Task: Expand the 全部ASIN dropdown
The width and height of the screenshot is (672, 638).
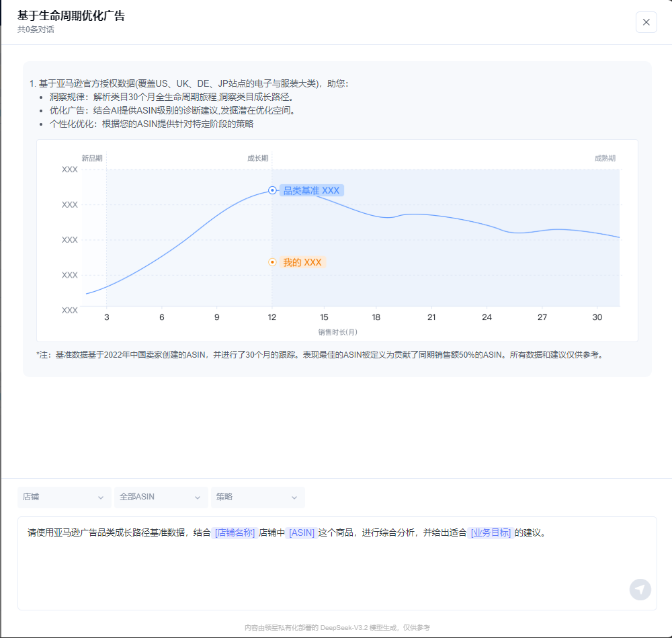Action: point(160,497)
